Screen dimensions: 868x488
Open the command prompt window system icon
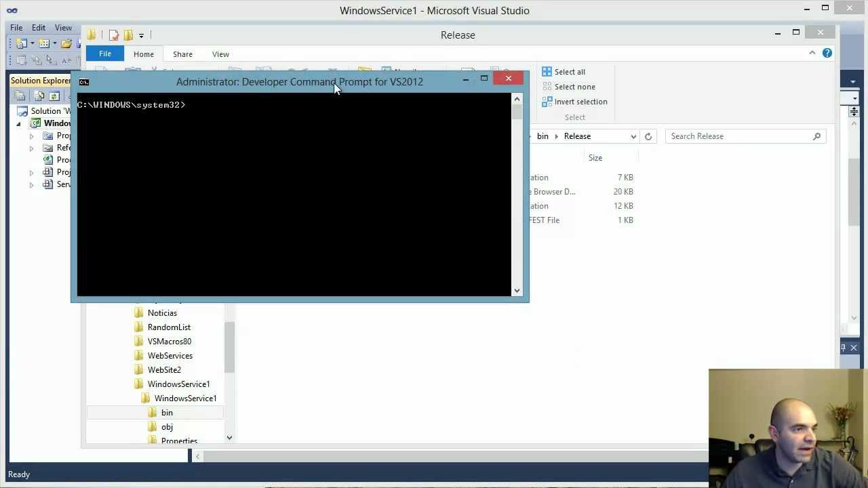pyautogui.click(x=83, y=82)
